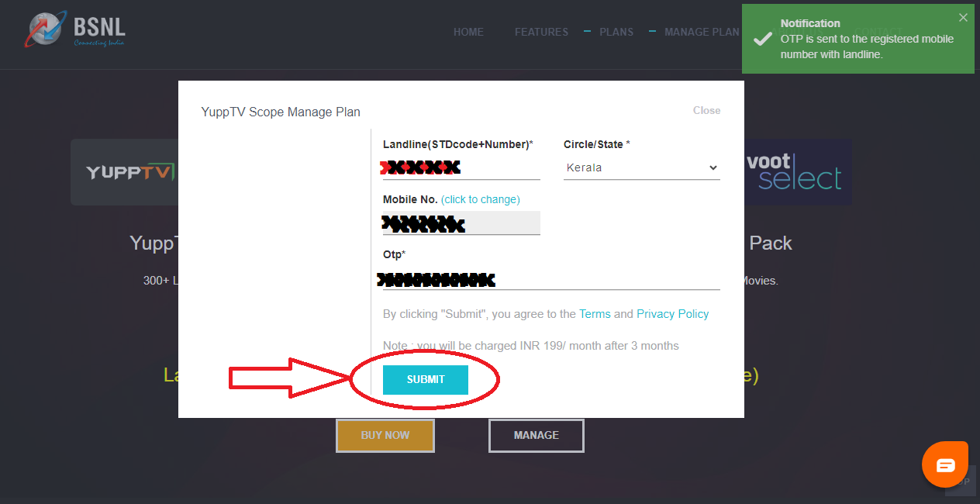Click the Circle/State dropdown chevron arrow
Screen dimensions: 980x504
713,167
